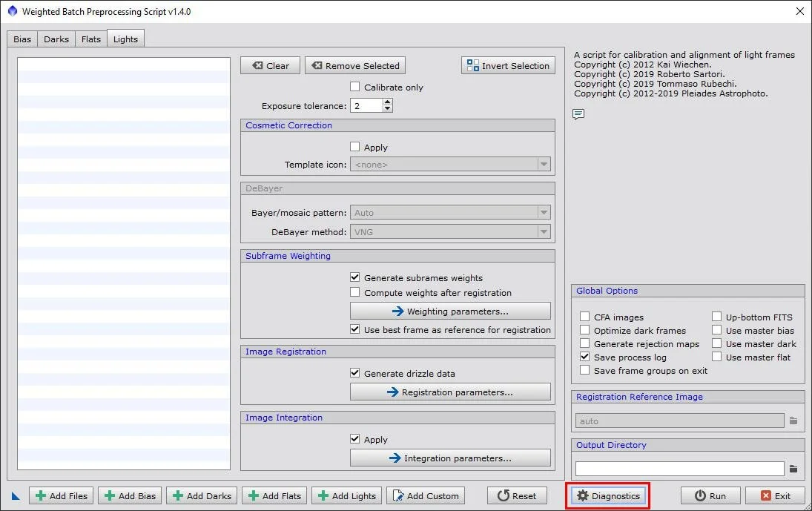This screenshot has height=511, width=812.
Task: Click Image Integration section header
Action: [397, 418]
